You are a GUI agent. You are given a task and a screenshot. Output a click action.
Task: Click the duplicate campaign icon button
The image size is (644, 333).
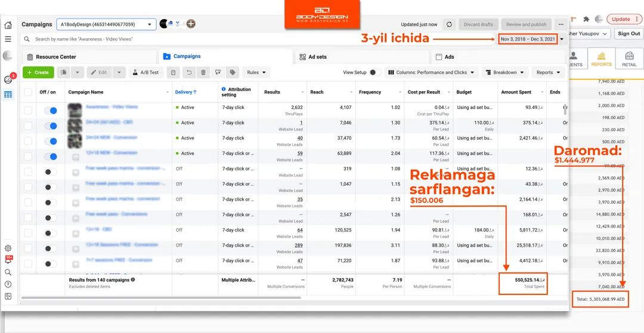pos(64,72)
